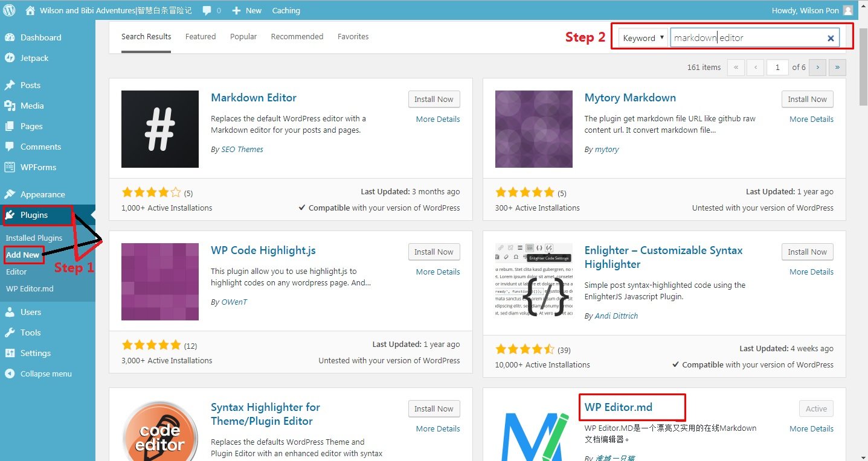Image resolution: width=868 pixels, height=461 pixels.
Task: Open the SEO Themes author link
Action: click(x=242, y=150)
